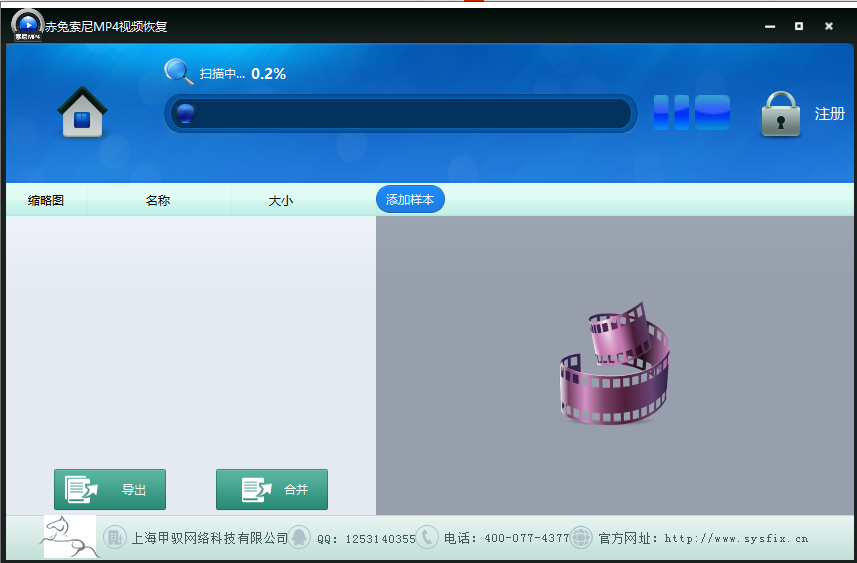The image size is (857, 563).
Task: Select the 缩略图 column header
Action: point(46,201)
